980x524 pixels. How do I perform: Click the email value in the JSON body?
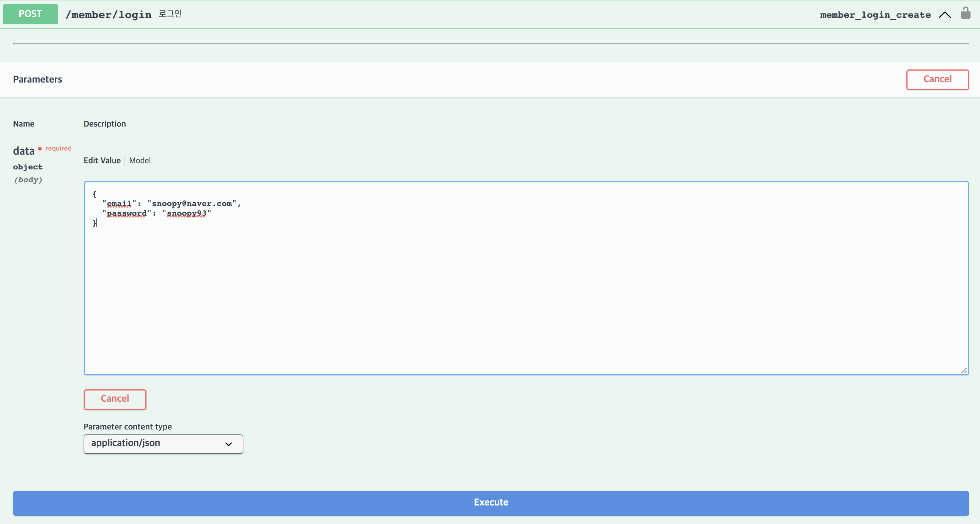coord(192,204)
